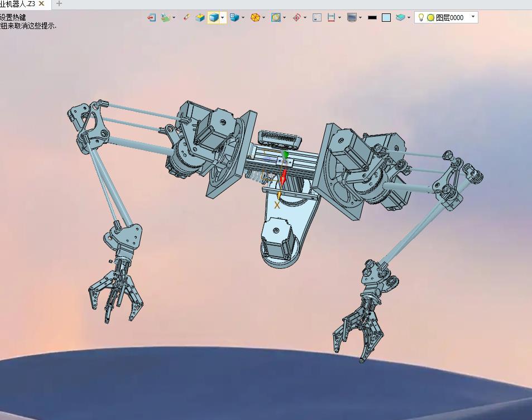This screenshot has height=420, width=532.
Task: Expand the teal layers icon dropdown
Action: (409, 18)
